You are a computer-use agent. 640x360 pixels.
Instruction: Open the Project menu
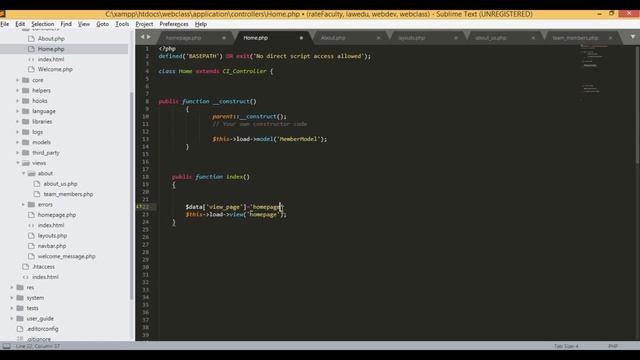pyautogui.click(x=144, y=24)
